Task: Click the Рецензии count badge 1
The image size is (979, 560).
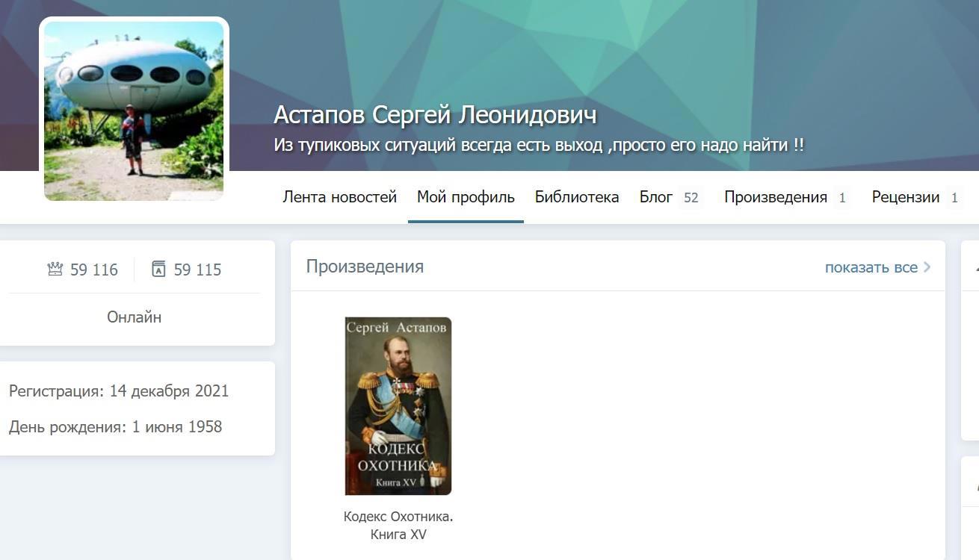Action: click(954, 198)
